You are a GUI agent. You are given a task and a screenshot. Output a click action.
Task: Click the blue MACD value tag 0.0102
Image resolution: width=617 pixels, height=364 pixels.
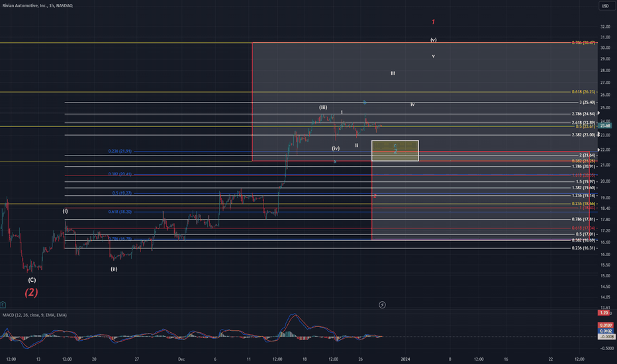[x=605, y=331]
